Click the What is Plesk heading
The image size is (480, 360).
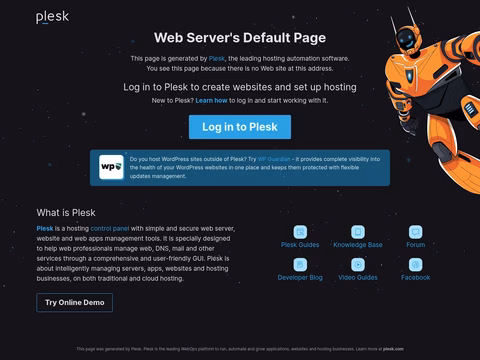66,213
